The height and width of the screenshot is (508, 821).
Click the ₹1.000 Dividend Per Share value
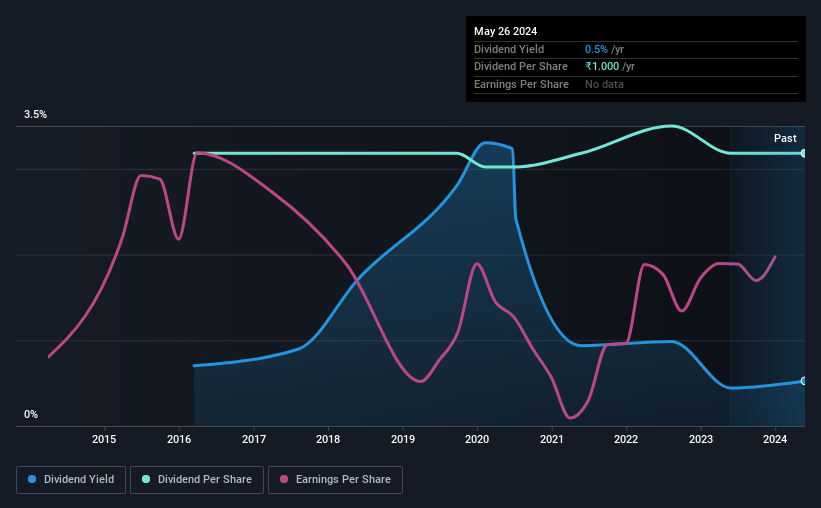coord(602,67)
